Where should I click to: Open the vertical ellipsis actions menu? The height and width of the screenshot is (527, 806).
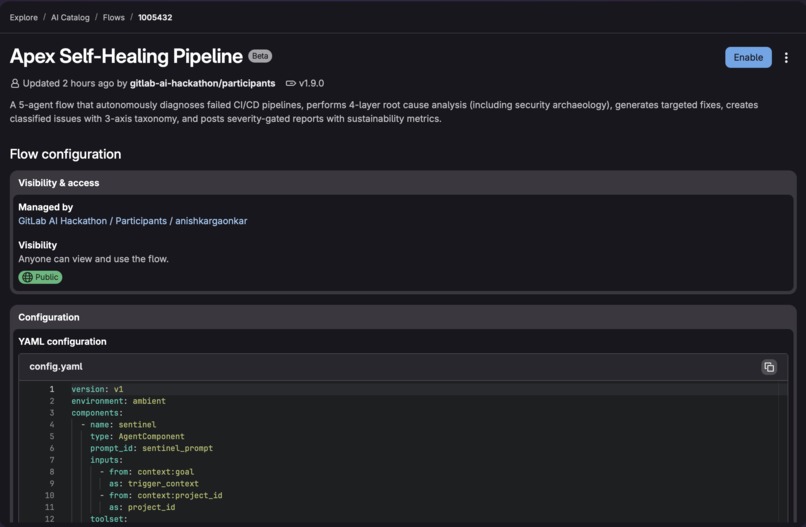(786, 58)
